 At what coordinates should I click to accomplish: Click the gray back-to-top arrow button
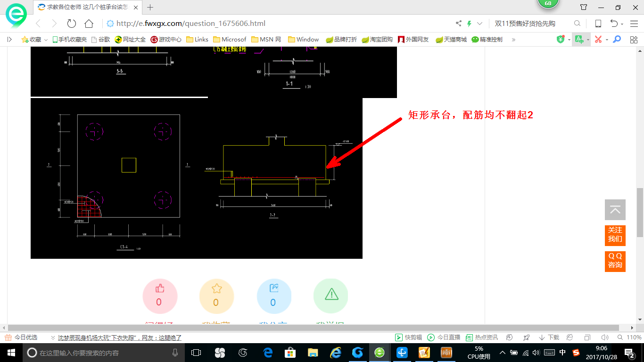pos(615,210)
